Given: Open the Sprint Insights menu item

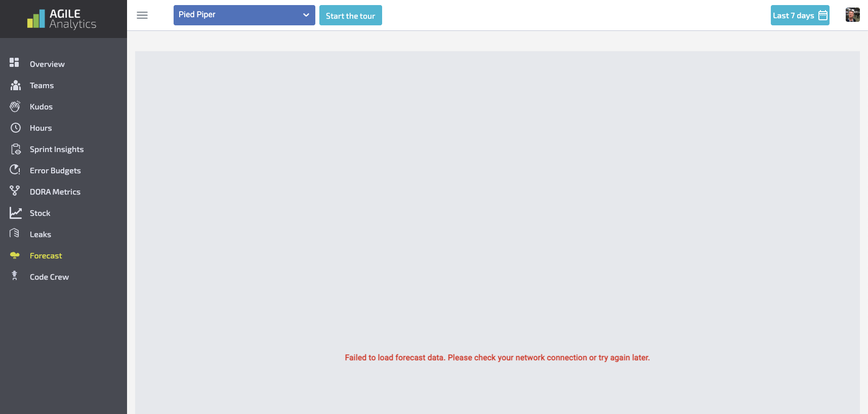Looking at the screenshot, I should pos(57,149).
